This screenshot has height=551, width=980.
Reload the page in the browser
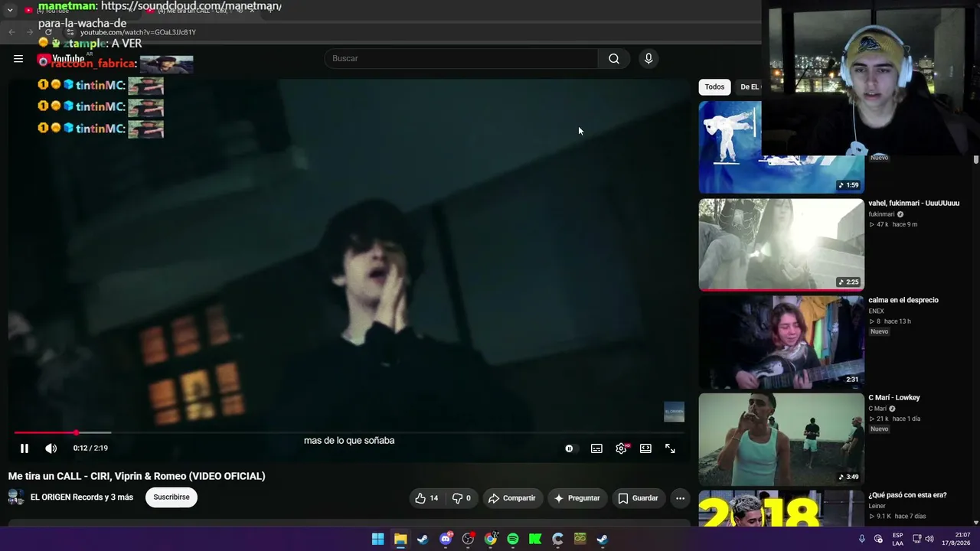[48, 32]
